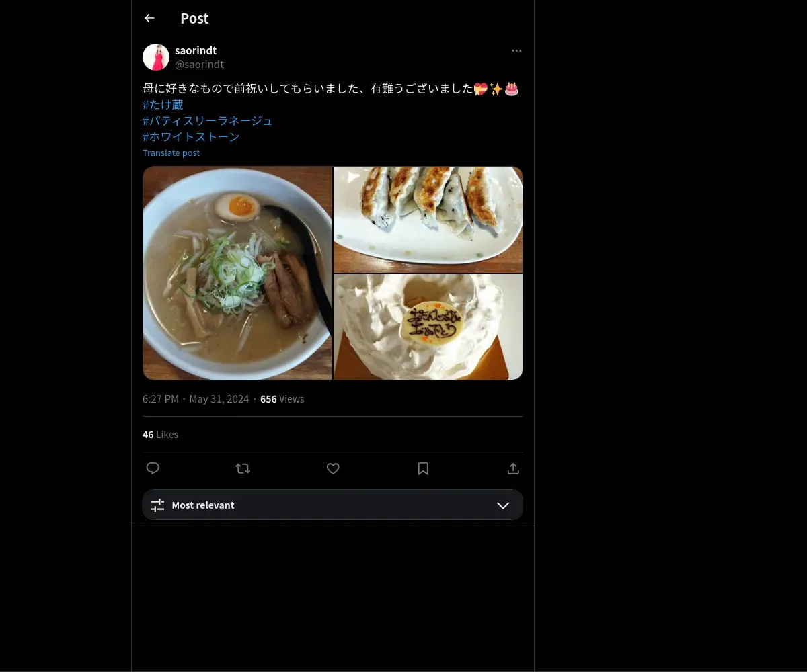Click the filter sliders icon
The width and height of the screenshot is (807, 672).
157,505
